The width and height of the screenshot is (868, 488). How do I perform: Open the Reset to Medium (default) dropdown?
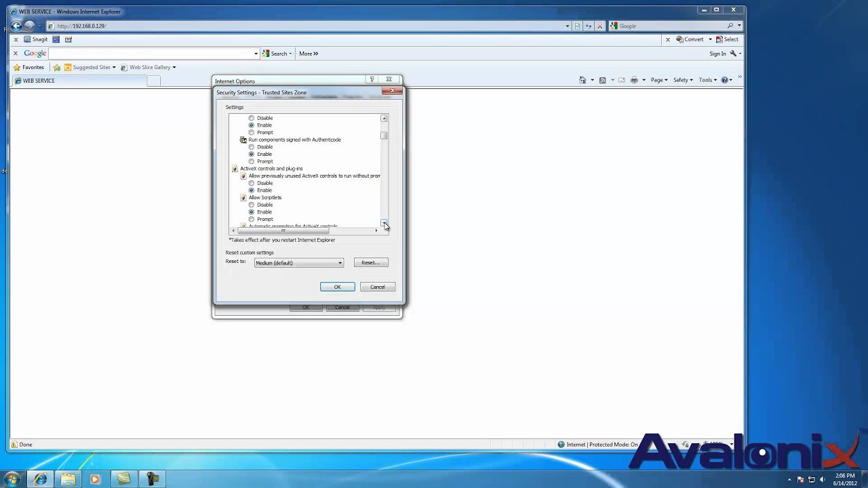299,263
